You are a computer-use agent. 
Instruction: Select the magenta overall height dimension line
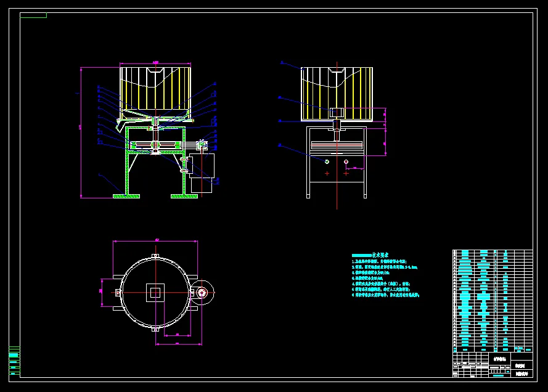coord(81,133)
